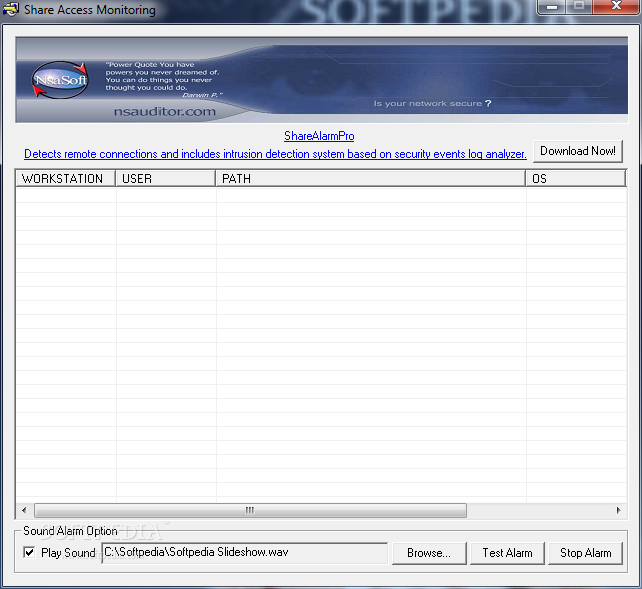This screenshot has width=642, height=589.
Task: Click the 'Is your network secure ?' banner text
Action: tap(432, 104)
